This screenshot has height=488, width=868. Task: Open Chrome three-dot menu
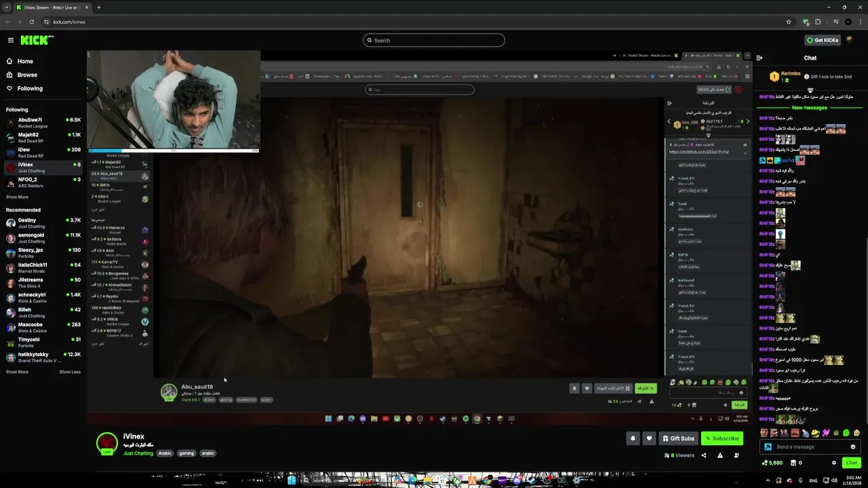click(x=859, y=22)
